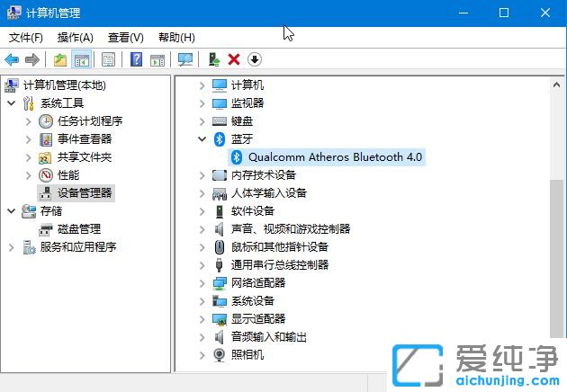Click the red X uninstall device icon
This screenshot has height=392, width=567.
[234, 59]
